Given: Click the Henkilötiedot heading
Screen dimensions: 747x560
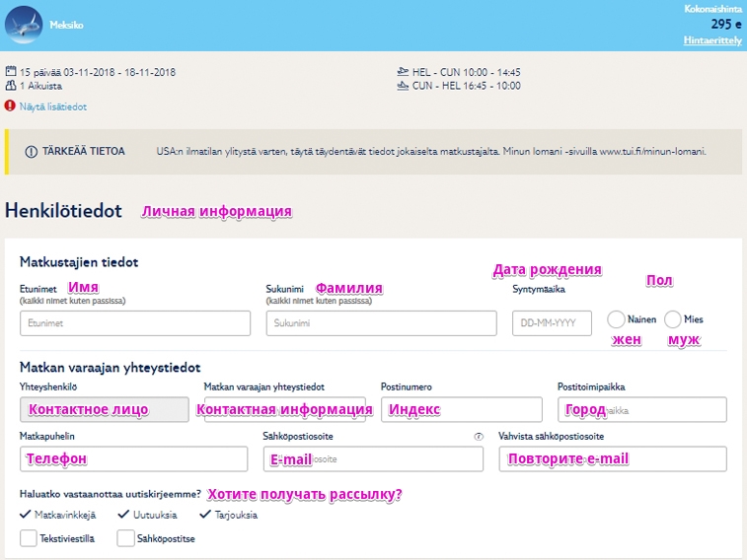Looking at the screenshot, I should coord(63,211).
